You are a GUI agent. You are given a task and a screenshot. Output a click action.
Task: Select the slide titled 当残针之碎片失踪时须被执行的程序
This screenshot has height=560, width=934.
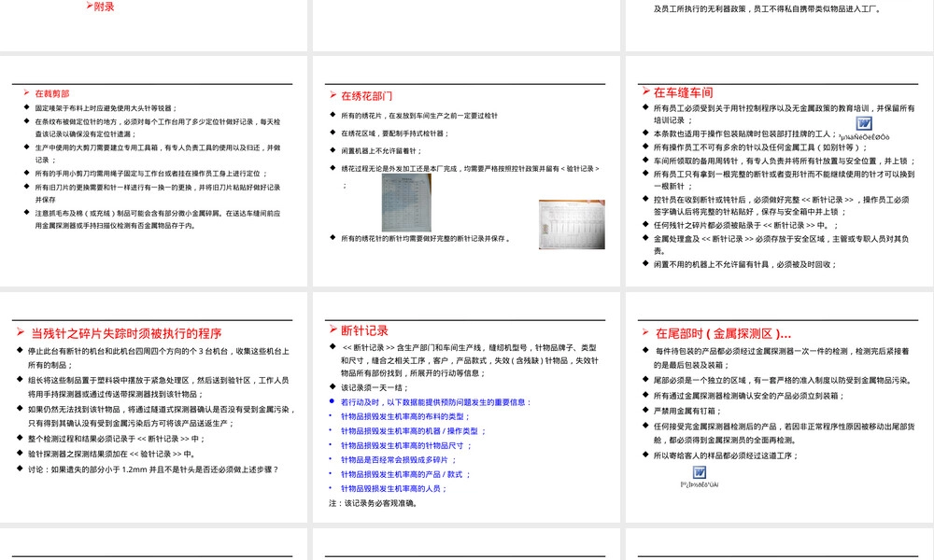click(x=153, y=408)
